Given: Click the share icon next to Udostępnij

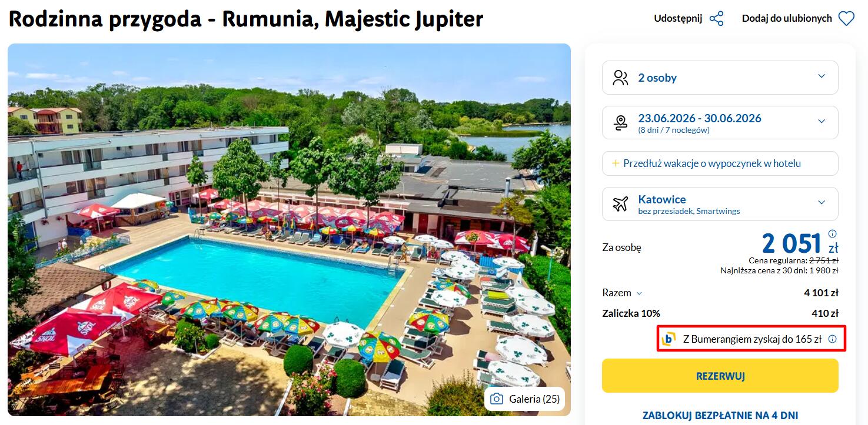Looking at the screenshot, I should (x=716, y=19).
